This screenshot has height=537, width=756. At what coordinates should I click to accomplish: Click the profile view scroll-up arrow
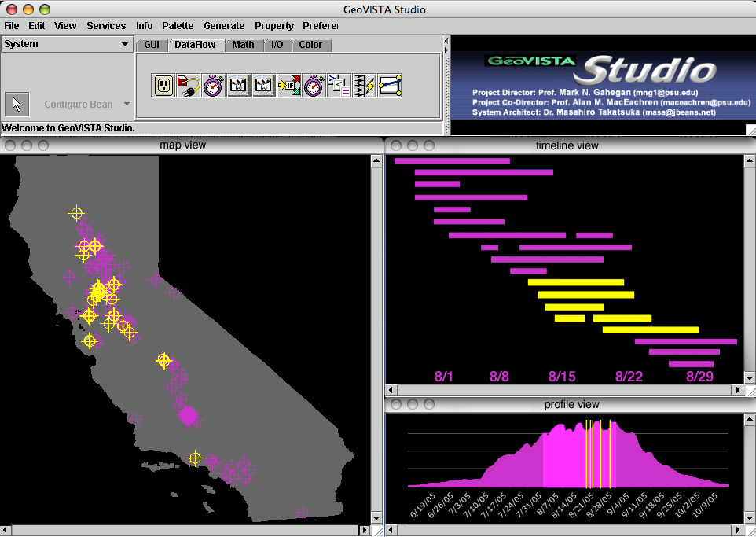(750, 420)
